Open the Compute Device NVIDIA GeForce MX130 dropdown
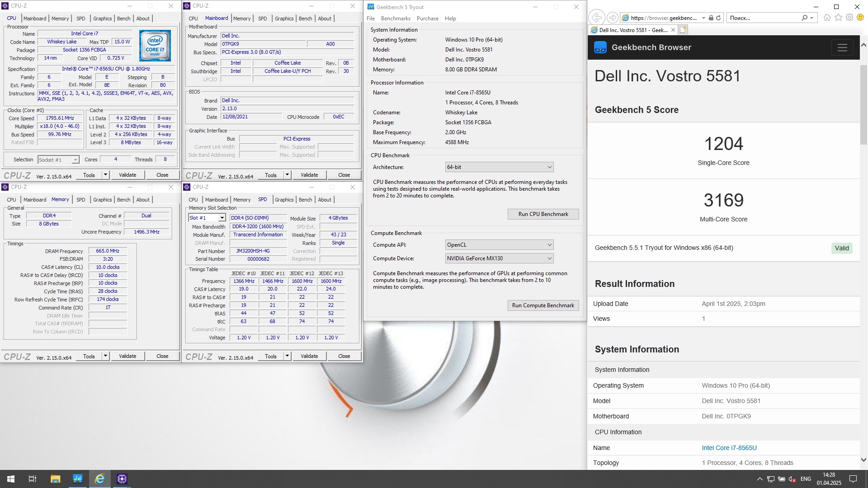868x488 pixels. click(x=499, y=258)
